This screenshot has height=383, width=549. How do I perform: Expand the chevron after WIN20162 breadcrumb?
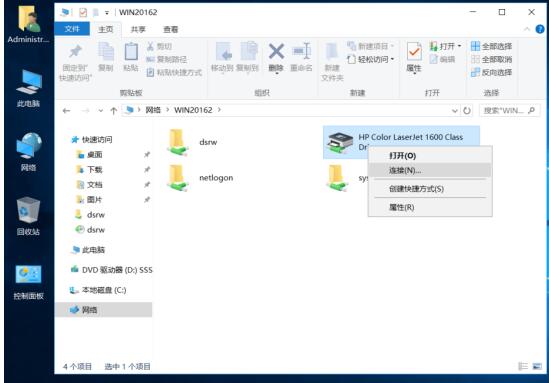pyautogui.click(x=219, y=110)
